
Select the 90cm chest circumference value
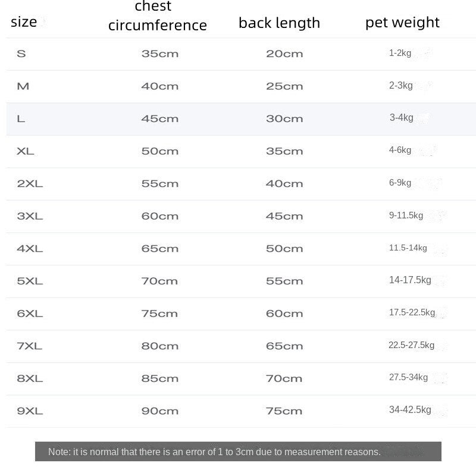pyautogui.click(x=159, y=411)
